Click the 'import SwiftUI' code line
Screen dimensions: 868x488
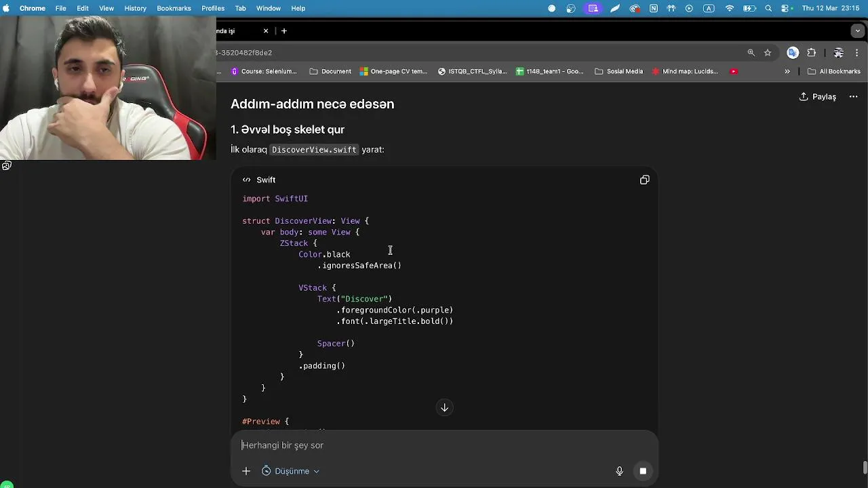pyautogui.click(x=275, y=199)
